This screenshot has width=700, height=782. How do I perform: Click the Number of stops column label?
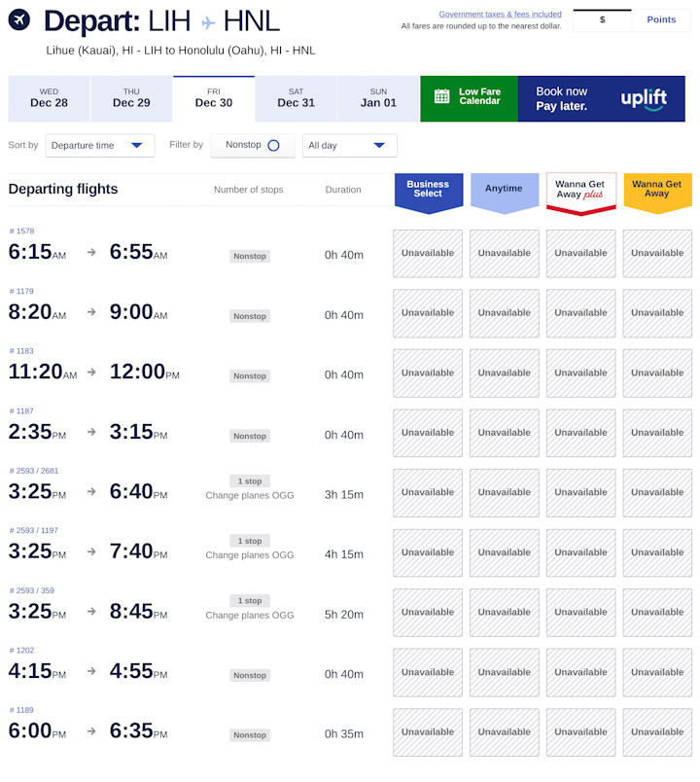248,190
